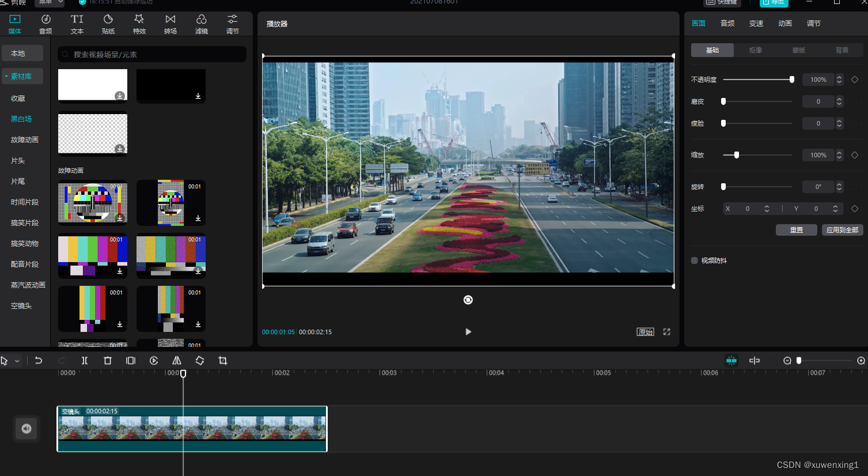Open the 特效 effects tab

(139, 24)
